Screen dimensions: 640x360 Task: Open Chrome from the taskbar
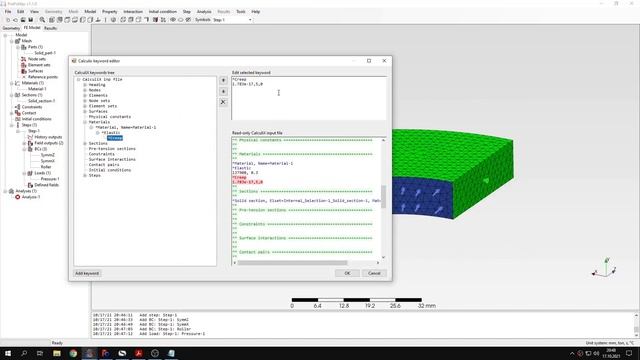point(73,353)
